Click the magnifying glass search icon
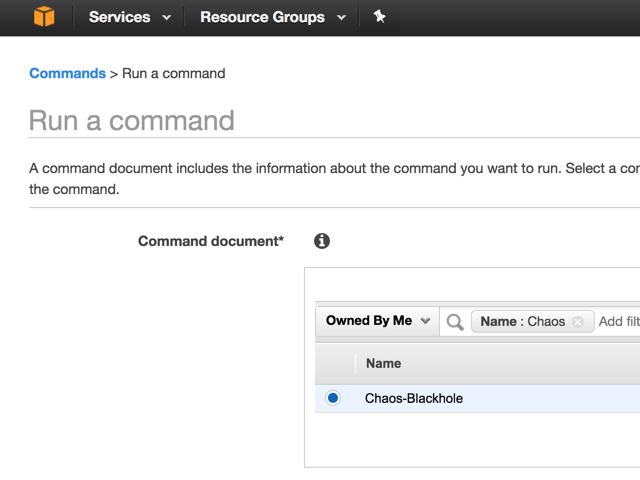The width and height of the screenshot is (640, 480). tap(455, 322)
